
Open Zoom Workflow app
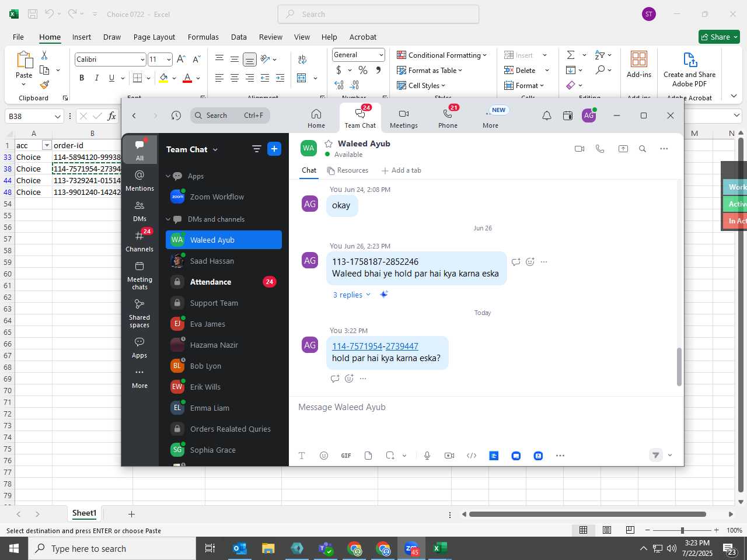pos(224,197)
